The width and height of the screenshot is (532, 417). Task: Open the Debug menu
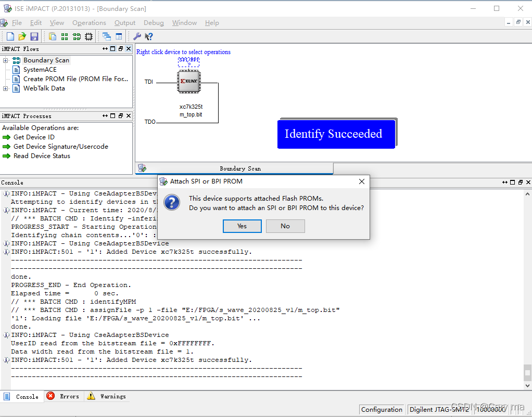154,23
